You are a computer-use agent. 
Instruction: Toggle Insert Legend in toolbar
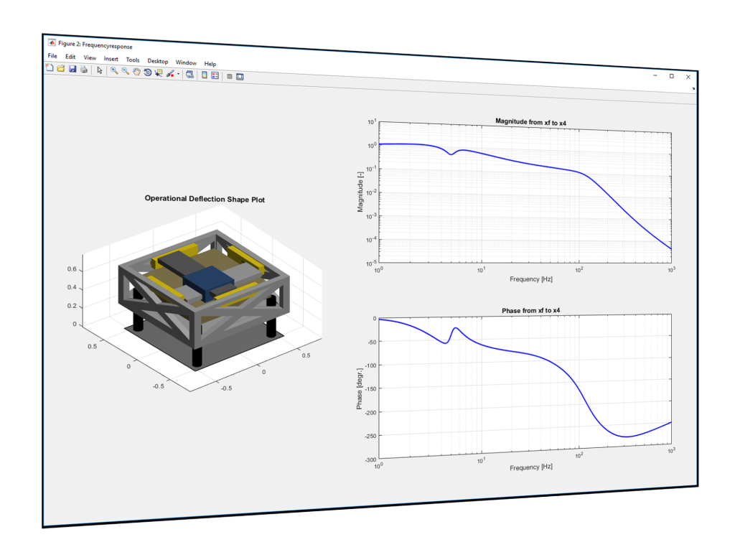coord(215,75)
